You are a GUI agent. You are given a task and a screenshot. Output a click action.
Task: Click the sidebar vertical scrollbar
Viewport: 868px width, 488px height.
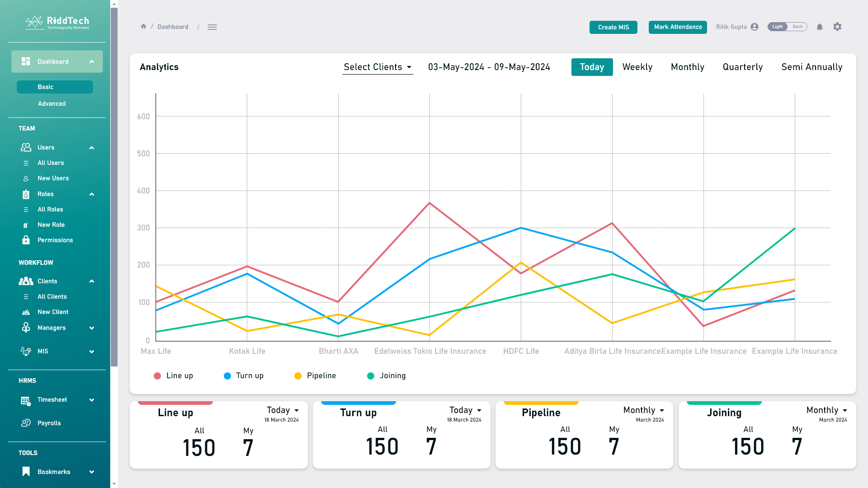click(114, 187)
